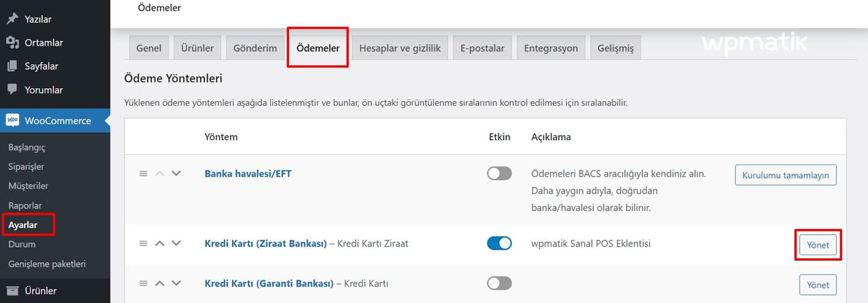Click the Sayfalar pages icon
Viewport: 868px width, 303px height.
click(x=12, y=66)
